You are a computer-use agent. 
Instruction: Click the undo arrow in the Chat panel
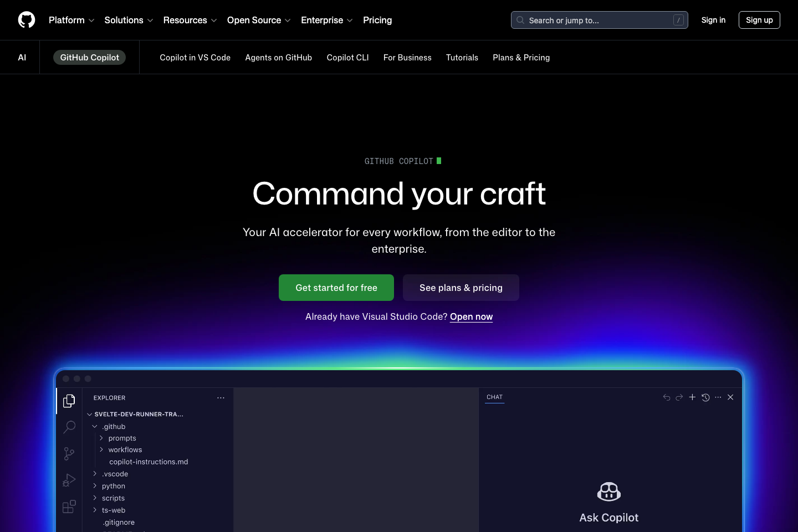coord(666,397)
